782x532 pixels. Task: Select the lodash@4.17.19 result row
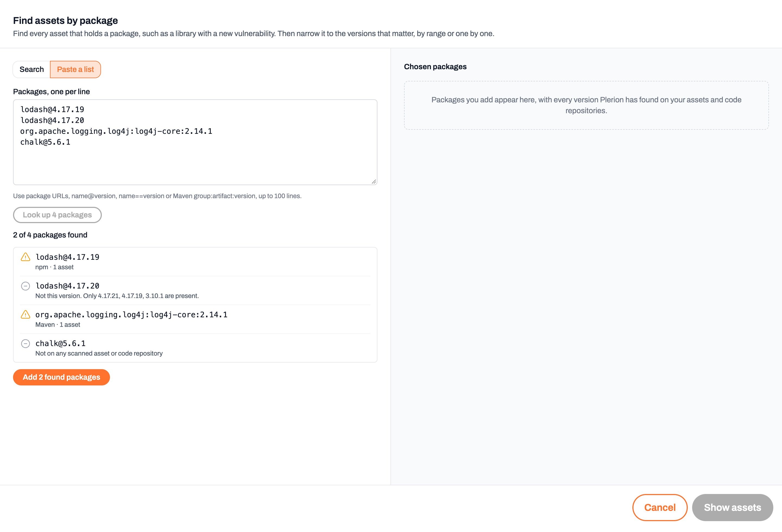[x=195, y=262]
